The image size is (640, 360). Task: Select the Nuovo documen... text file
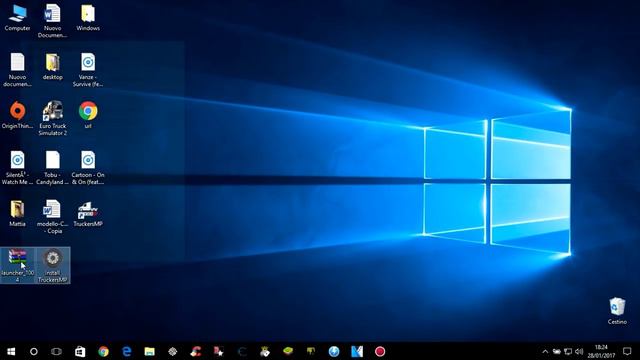pyautogui.click(x=17, y=70)
